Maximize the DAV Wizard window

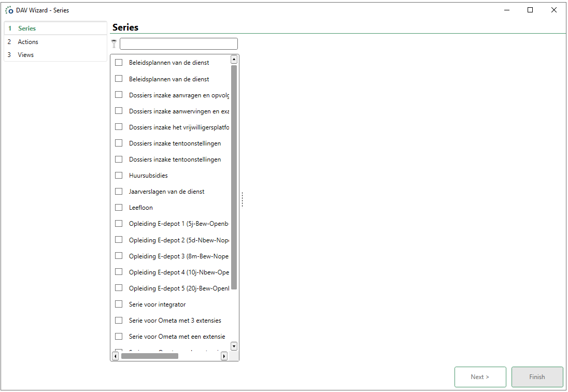tap(530, 10)
